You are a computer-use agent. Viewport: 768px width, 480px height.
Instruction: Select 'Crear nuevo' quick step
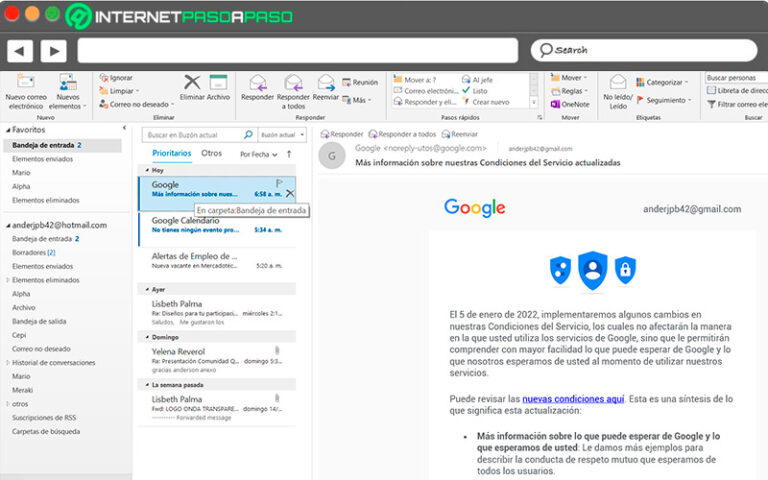[x=486, y=102]
